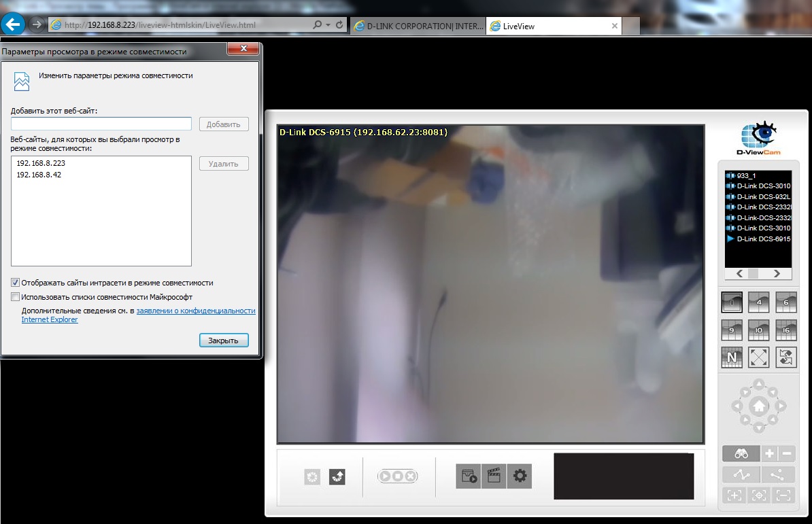Viewport: 812px width, 524px height.
Task: Close the LiveView browser tab
Action: click(615, 26)
